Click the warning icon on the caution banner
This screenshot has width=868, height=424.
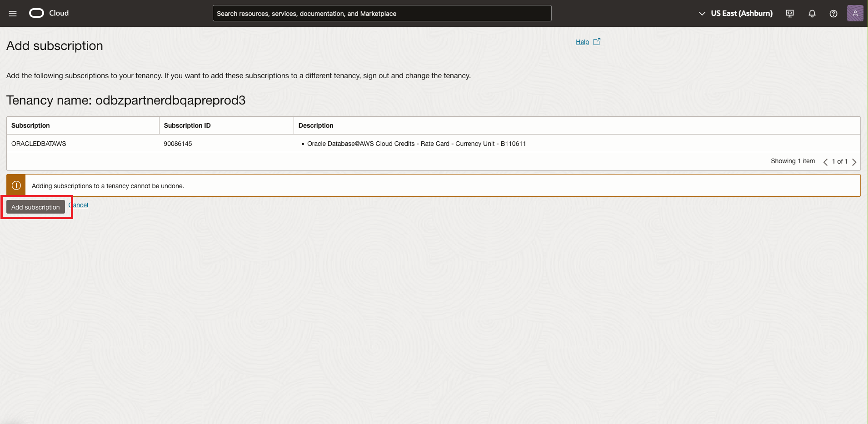pos(15,185)
